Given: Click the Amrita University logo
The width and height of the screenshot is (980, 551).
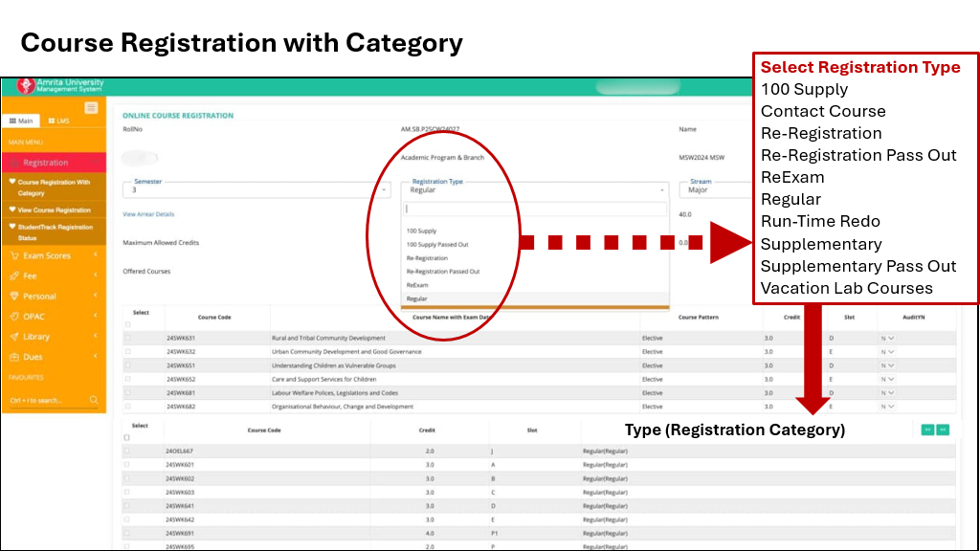Looking at the screenshot, I should (x=25, y=86).
